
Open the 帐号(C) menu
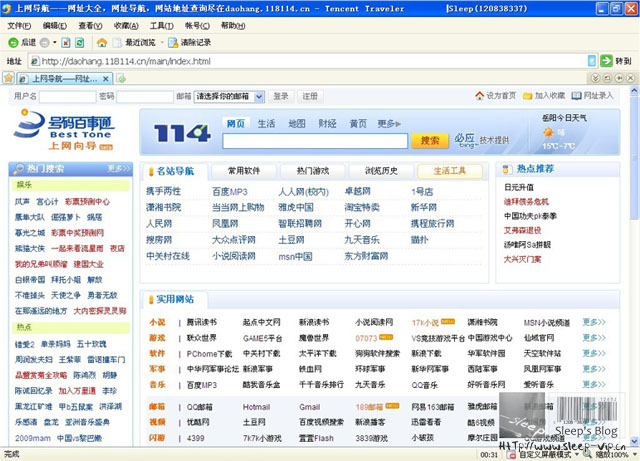(x=197, y=26)
